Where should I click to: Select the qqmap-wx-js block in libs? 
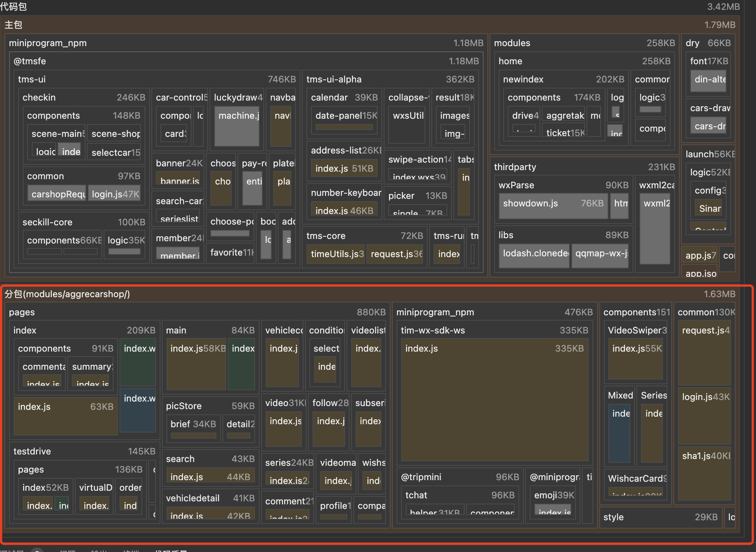(x=600, y=256)
